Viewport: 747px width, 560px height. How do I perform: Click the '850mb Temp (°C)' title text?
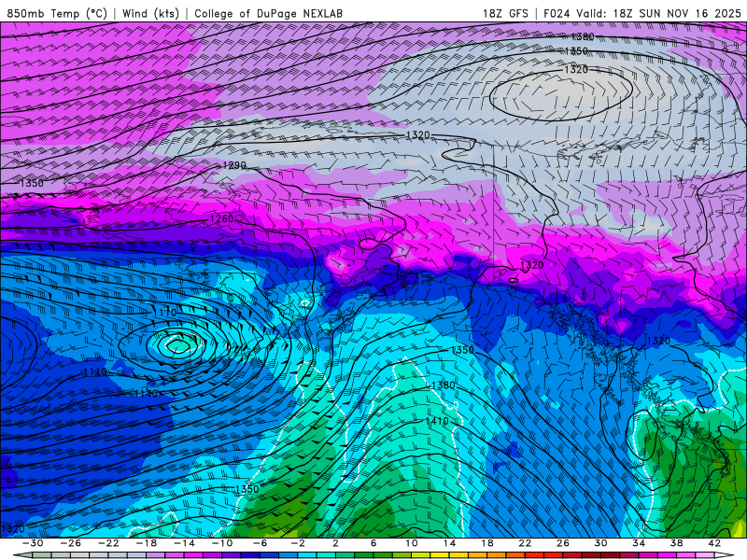click(57, 13)
